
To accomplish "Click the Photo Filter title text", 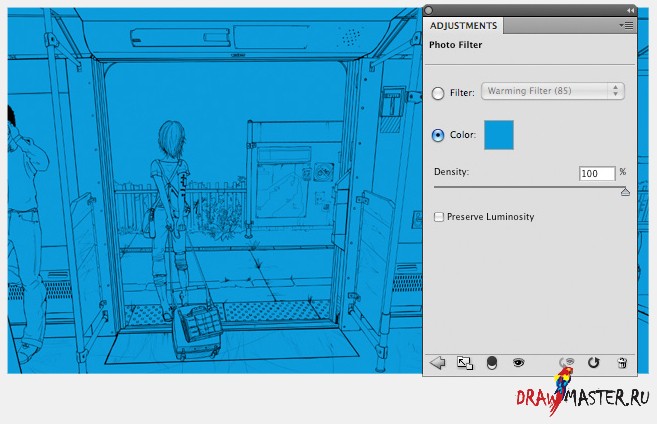I will click(x=455, y=45).
